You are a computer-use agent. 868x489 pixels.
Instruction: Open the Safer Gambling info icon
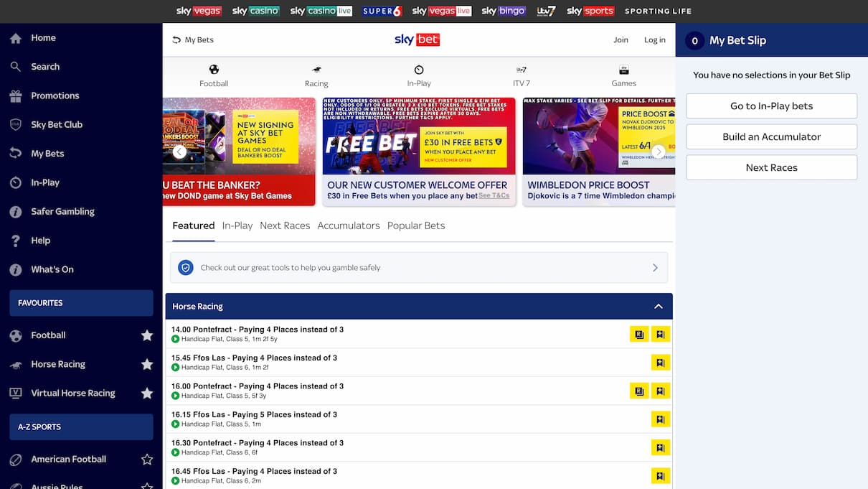[16, 212]
